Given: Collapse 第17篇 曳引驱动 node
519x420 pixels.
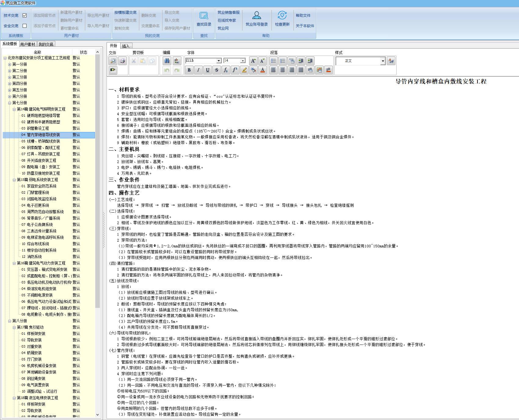Looking at the screenshot, I should click(x=14, y=327).
